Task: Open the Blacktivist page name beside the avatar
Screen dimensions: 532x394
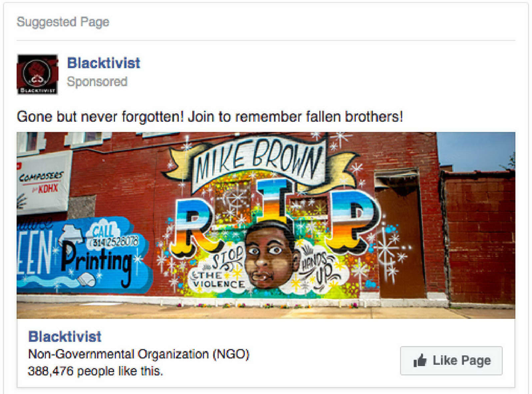Action: (x=104, y=63)
